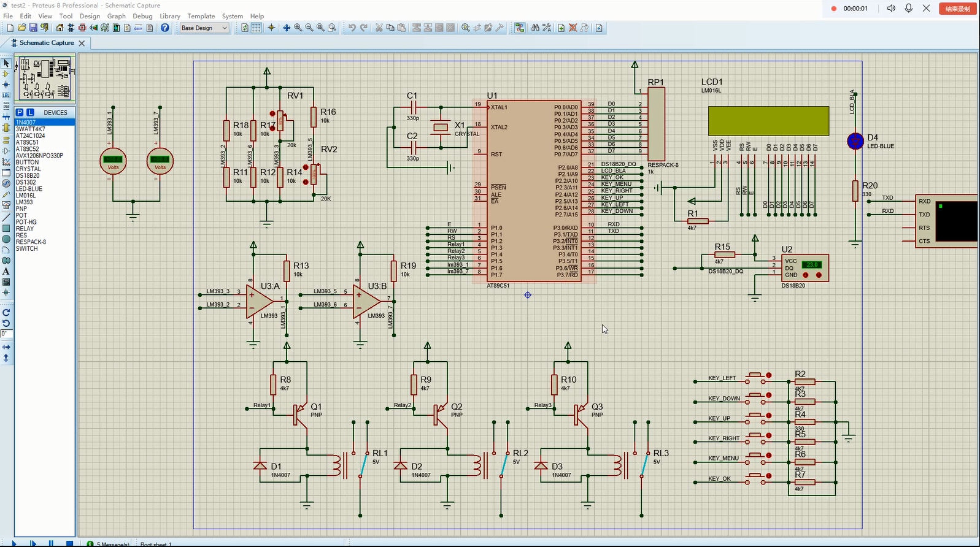Click the simulation Play button

click(14, 543)
